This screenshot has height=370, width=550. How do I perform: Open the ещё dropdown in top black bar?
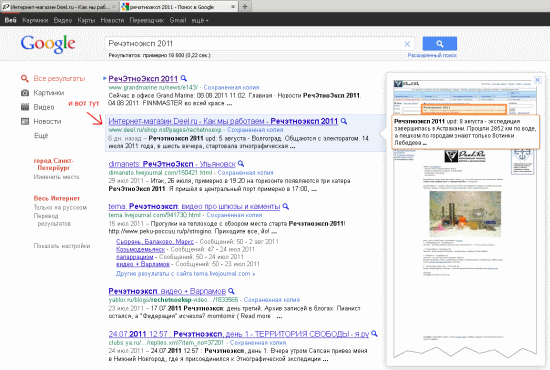200,20
